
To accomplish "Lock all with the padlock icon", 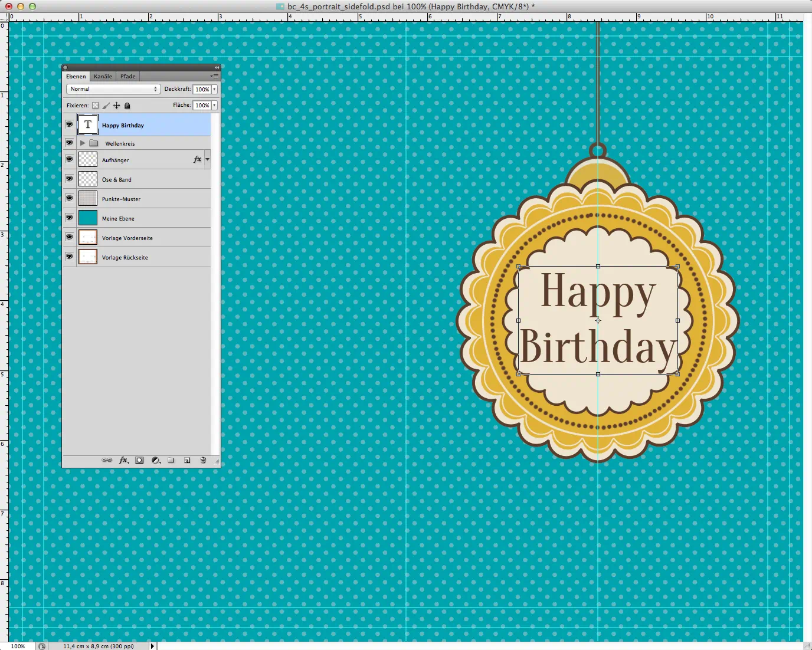I will [127, 106].
